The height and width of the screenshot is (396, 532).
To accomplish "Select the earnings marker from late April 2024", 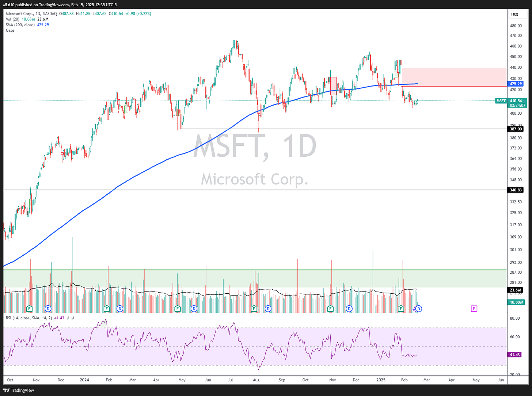I will click(x=178, y=309).
